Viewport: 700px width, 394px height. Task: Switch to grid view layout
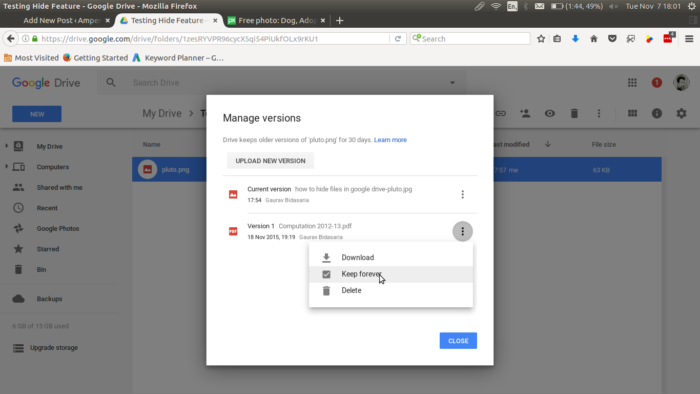632,113
